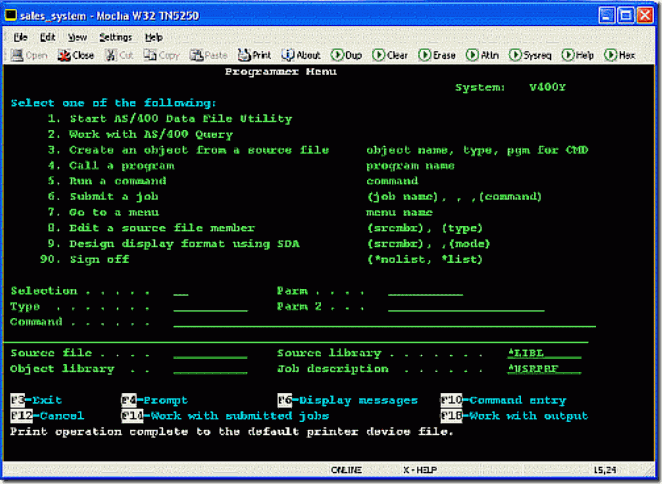Open the Settings menu

tap(116, 38)
